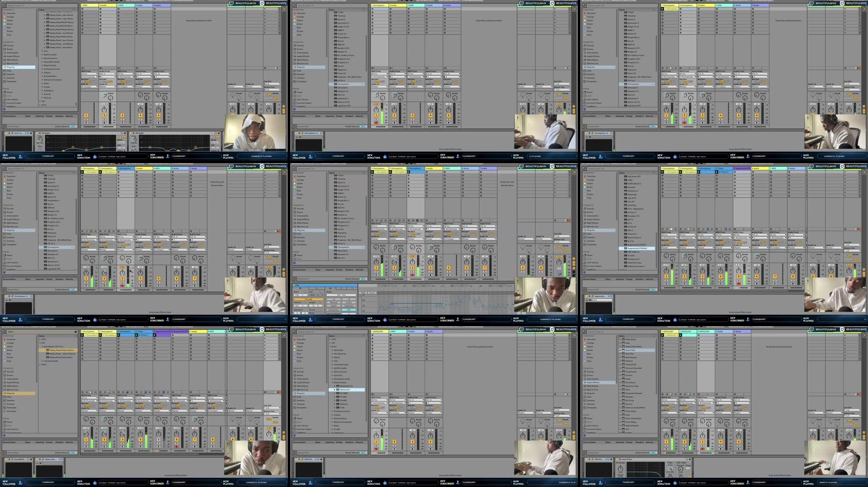
Task: Click Drums category icon in frame with Clip view
Action: pyautogui.click(x=295, y=212)
